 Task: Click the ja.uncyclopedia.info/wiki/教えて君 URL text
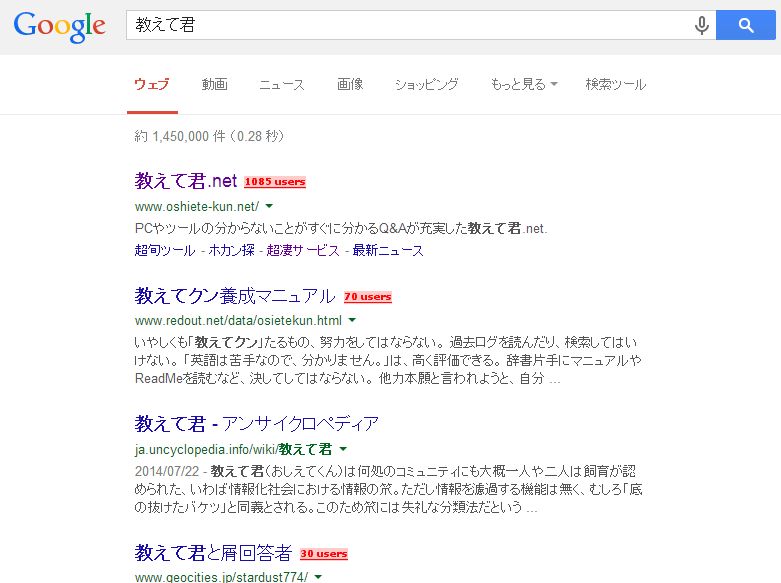point(233,449)
